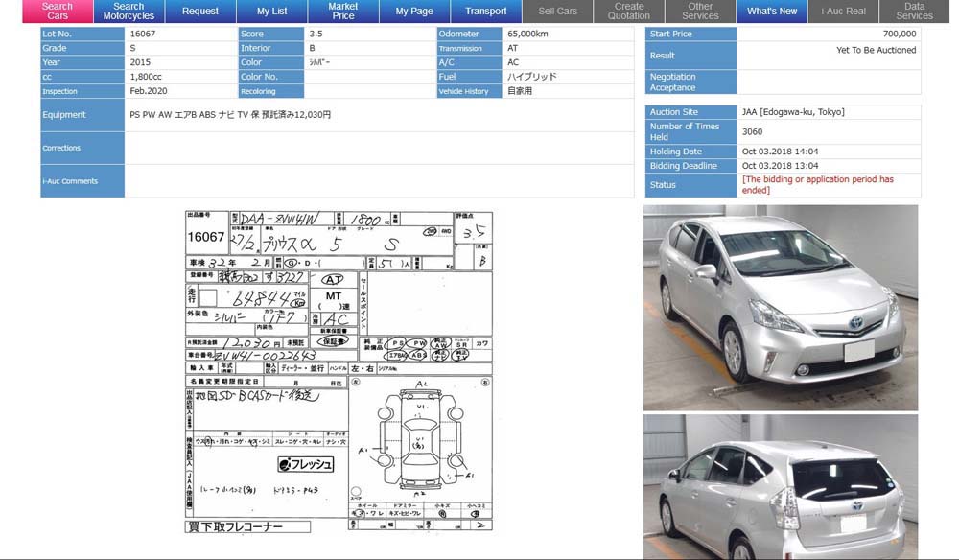View the What's New tab
This screenshot has height=560, width=959.
click(x=772, y=11)
